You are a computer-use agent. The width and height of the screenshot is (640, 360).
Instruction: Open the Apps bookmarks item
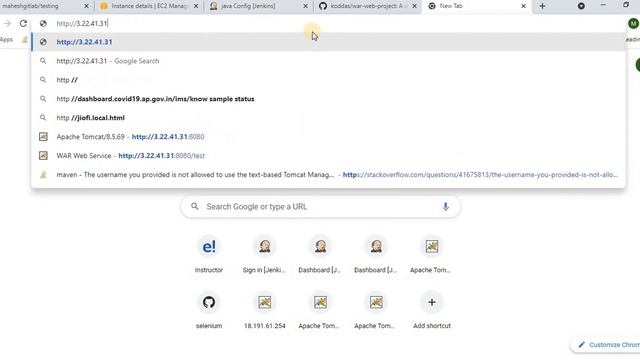pos(7,40)
